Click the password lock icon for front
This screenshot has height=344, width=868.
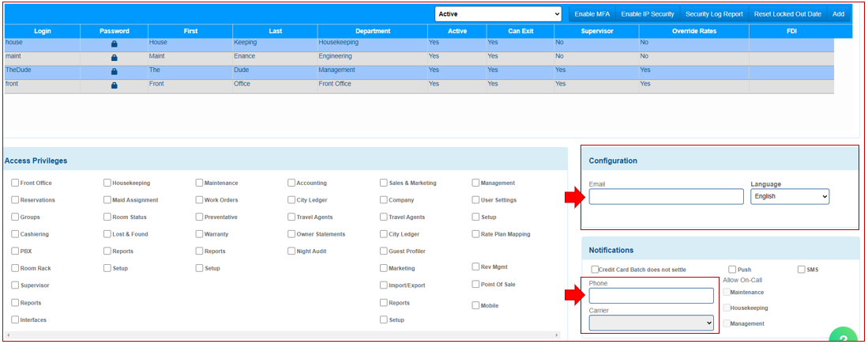click(x=114, y=85)
